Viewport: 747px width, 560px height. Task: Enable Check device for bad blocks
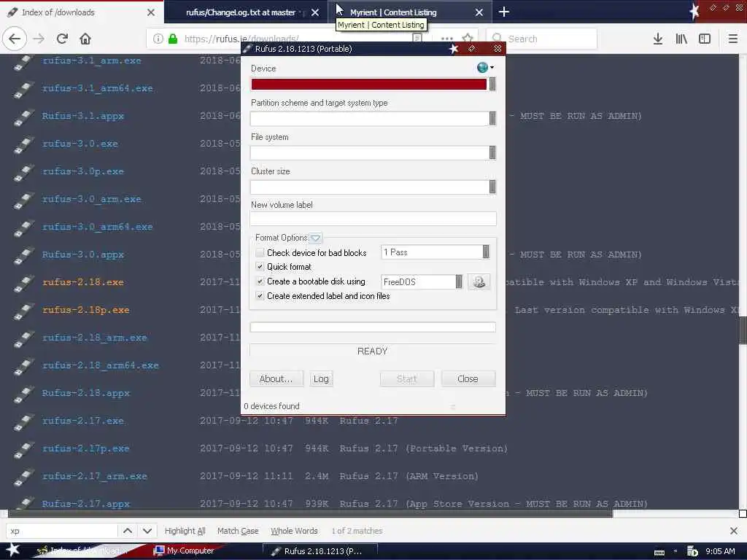tap(260, 252)
